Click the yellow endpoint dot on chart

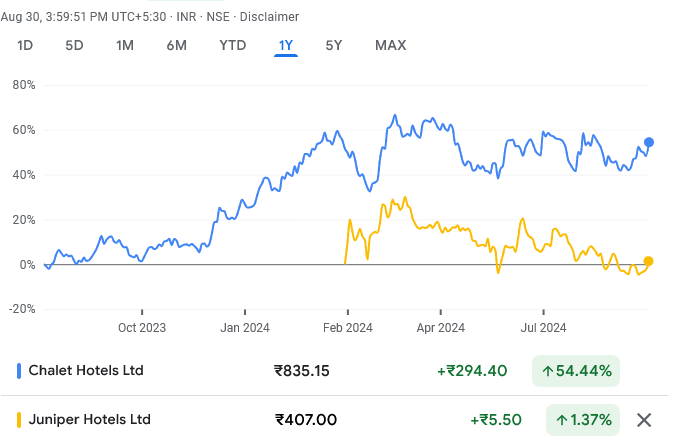pyautogui.click(x=649, y=261)
